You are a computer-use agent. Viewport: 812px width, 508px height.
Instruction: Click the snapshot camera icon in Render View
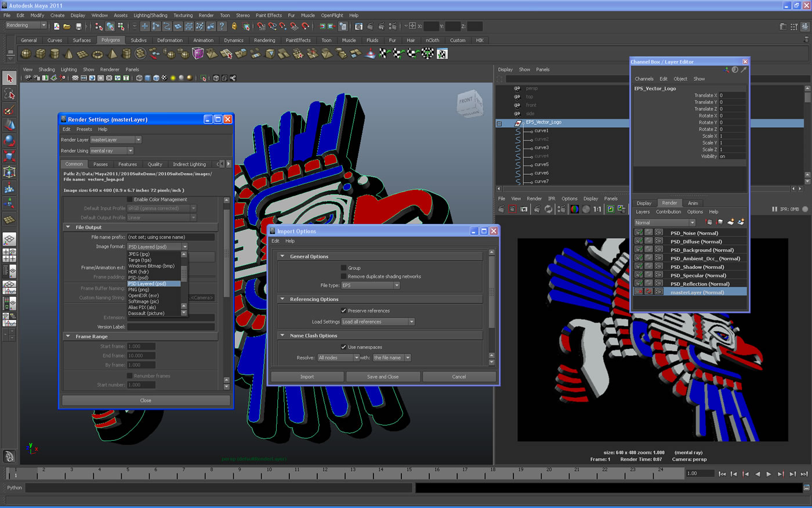coord(524,209)
